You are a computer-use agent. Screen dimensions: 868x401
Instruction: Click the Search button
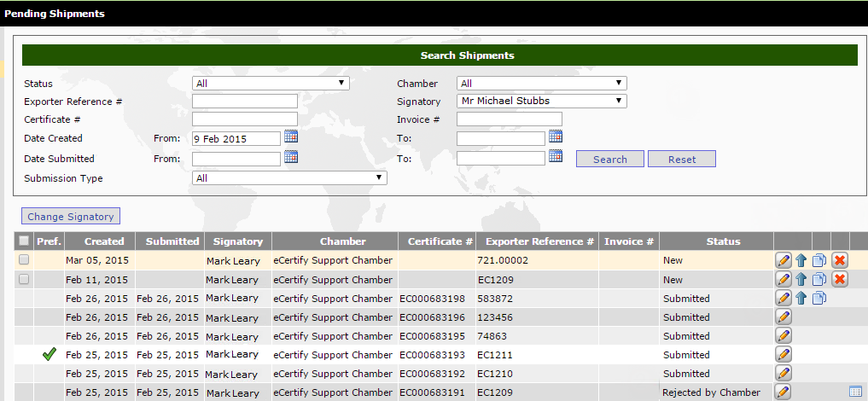click(x=609, y=160)
